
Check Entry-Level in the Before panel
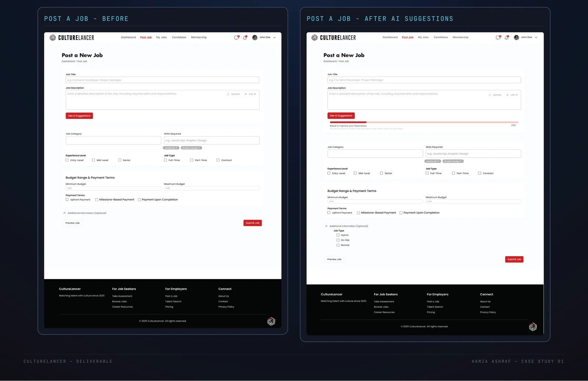tap(67, 160)
